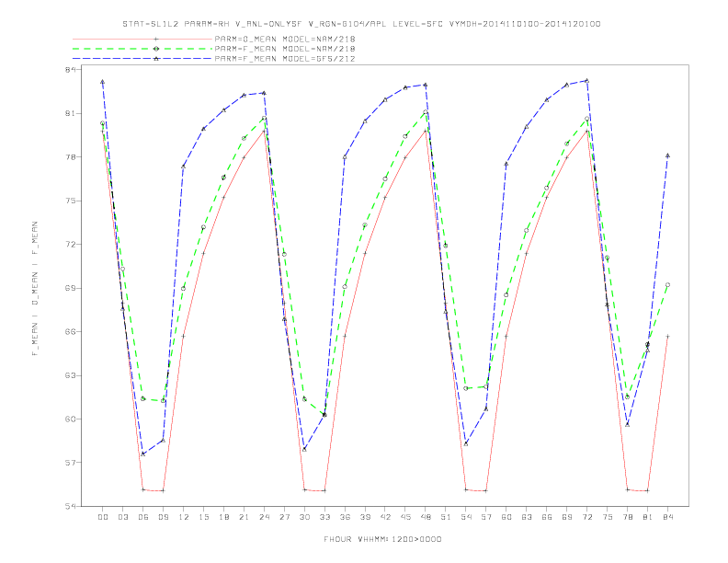Viewport: 728px width, 563px height.
Task: Click x-axis forecast hour label 45
Action: pos(405,517)
